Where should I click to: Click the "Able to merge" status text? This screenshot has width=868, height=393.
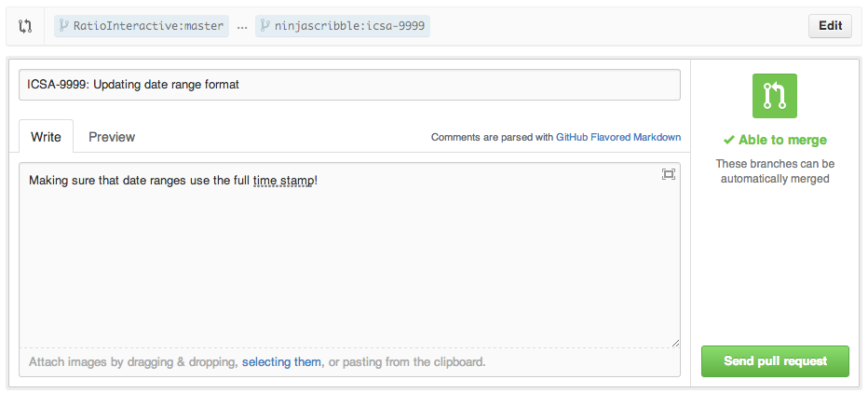click(782, 141)
